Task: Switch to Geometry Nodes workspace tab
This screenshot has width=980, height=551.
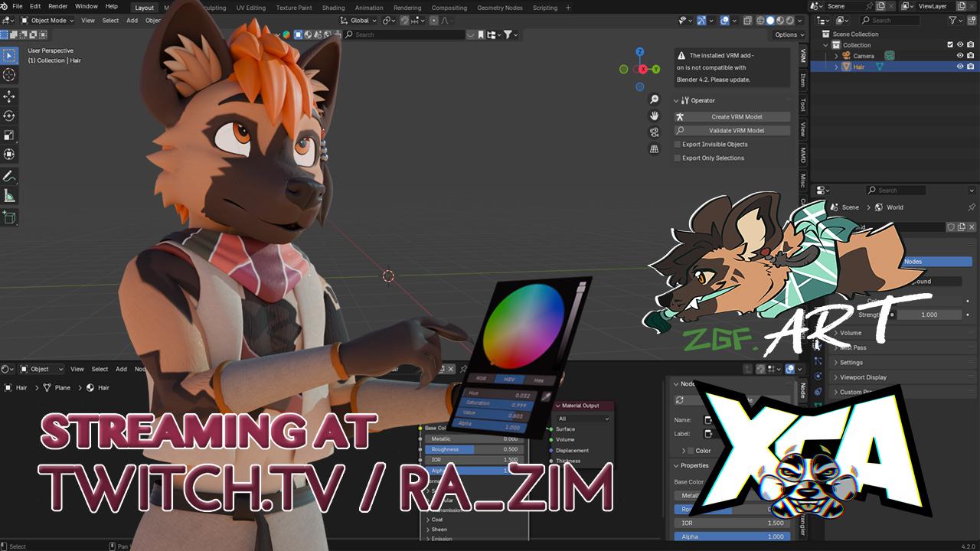Action: point(500,8)
